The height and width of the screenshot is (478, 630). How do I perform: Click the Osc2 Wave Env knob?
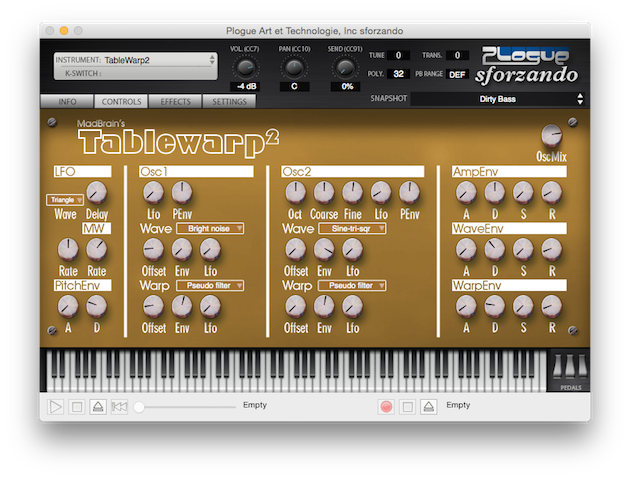[x=324, y=249]
